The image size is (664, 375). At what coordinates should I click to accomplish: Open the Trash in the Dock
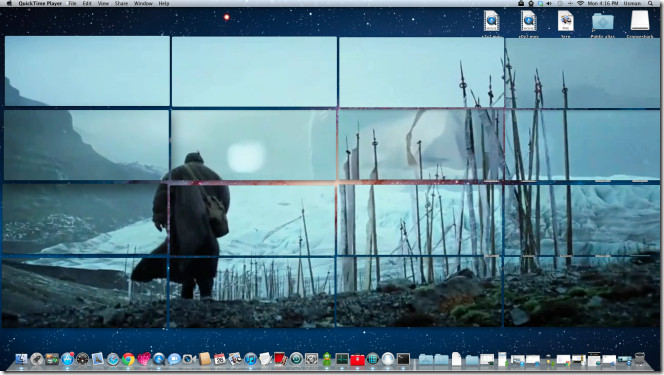[x=639, y=359]
